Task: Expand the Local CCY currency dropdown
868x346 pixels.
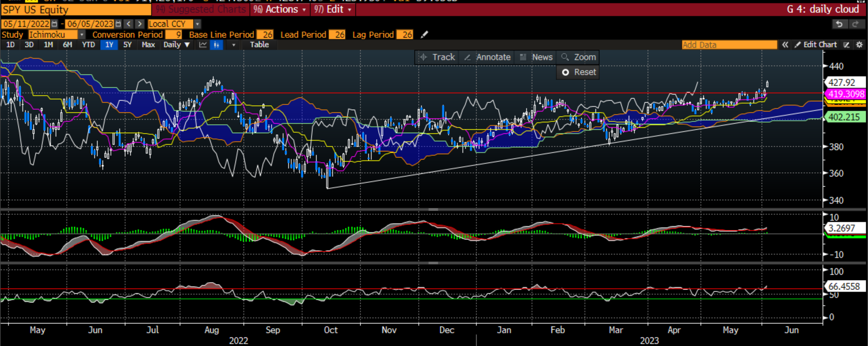Action: coord(197,24)
